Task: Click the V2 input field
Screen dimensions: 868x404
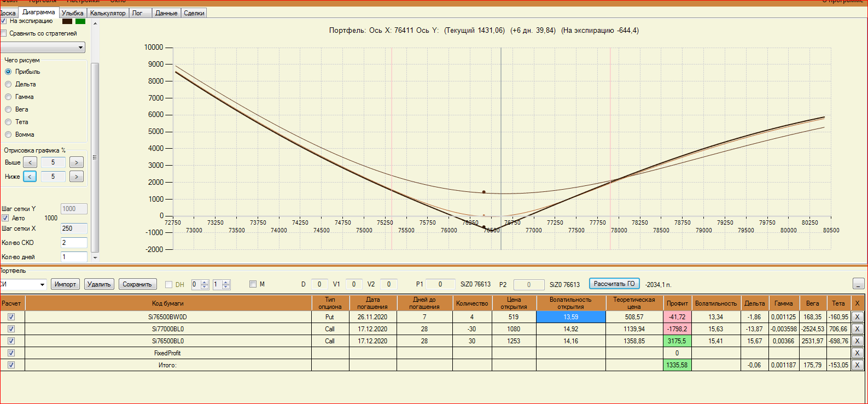Action: tap(389, 284)
